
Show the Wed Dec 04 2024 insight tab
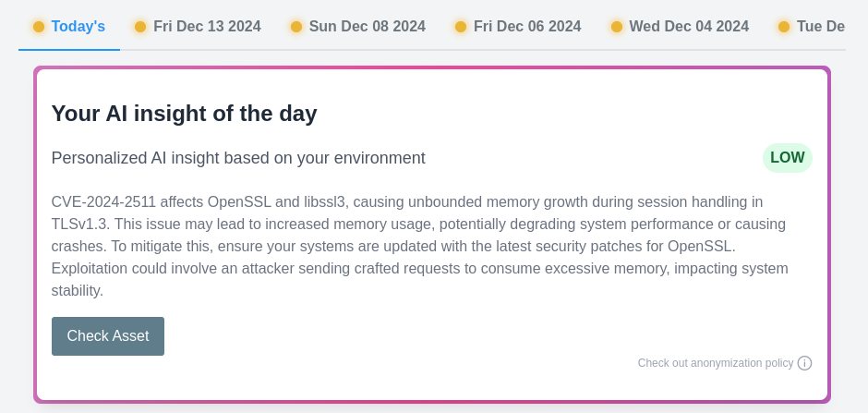coord(689,27)
